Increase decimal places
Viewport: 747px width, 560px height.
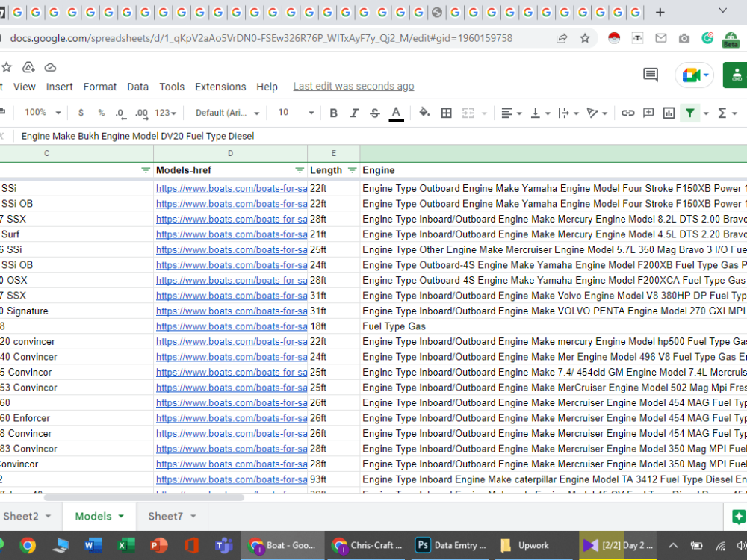tap(141, 113)
